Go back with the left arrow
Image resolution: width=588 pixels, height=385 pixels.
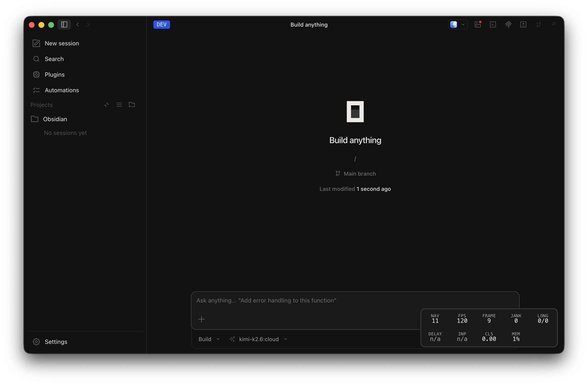[x=78, y=24]
